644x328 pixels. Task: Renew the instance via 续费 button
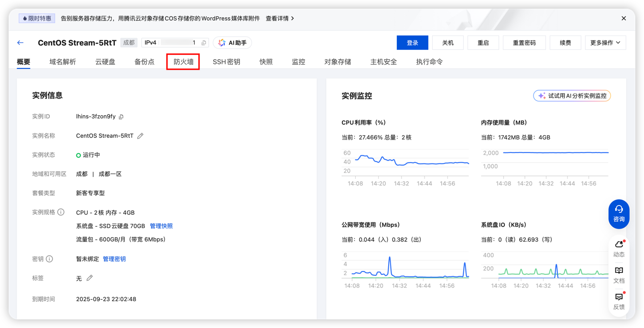(x=565, y=43)
